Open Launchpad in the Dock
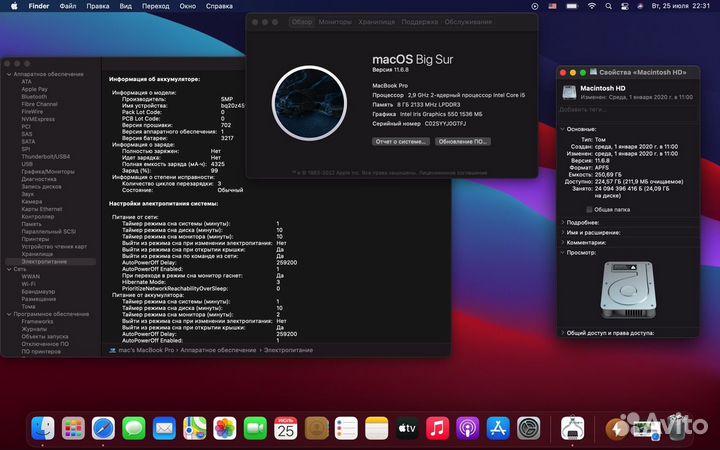The height and width of the screenshot is (450, 720). 73,428
